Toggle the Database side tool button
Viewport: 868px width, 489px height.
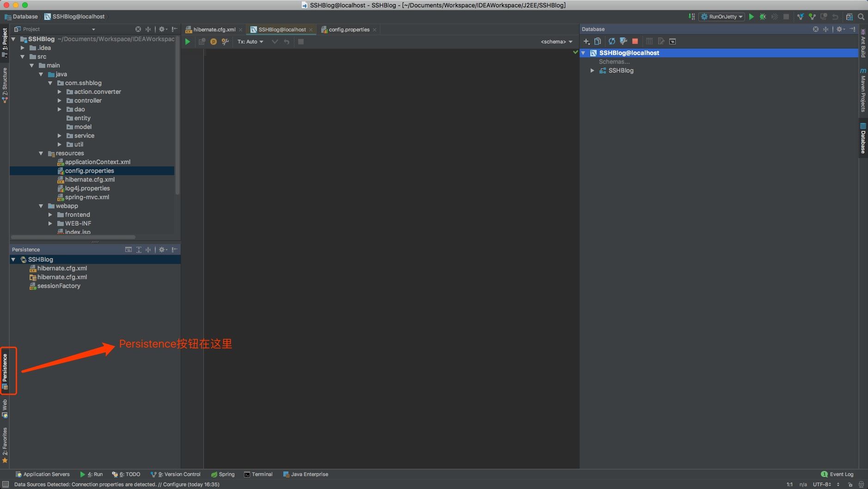[x=863, y=138]
